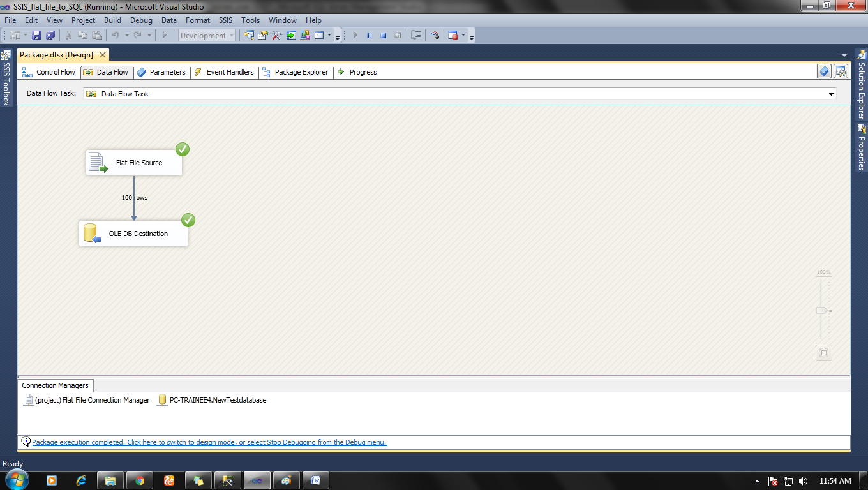Close the Package.dtsx design tab
Image resolution: width=868 pixels, height=490 pixels.
[102, 55]
